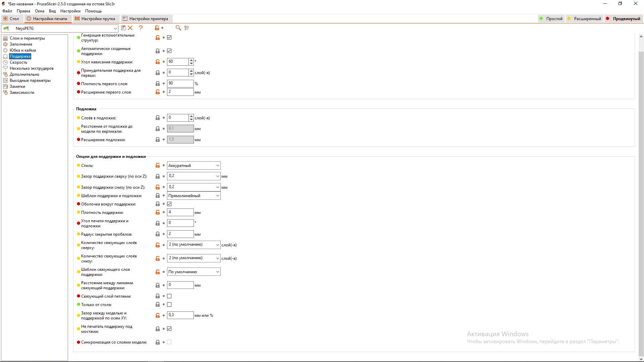
Task: Click the lock icon beside Стиль
Action: pos(158,166)
